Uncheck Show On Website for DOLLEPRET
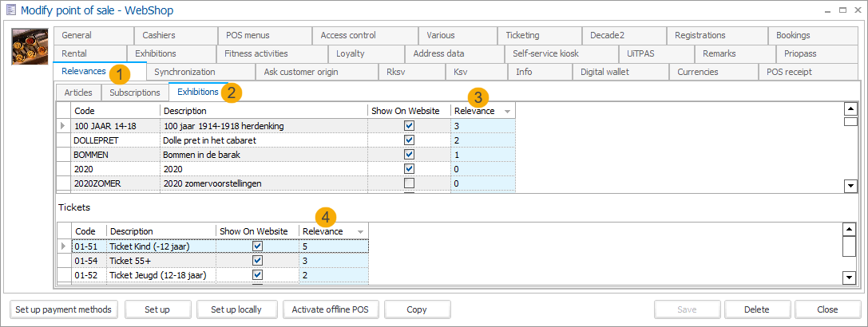This screenshot has height=327, width=868. pos(409,140)
